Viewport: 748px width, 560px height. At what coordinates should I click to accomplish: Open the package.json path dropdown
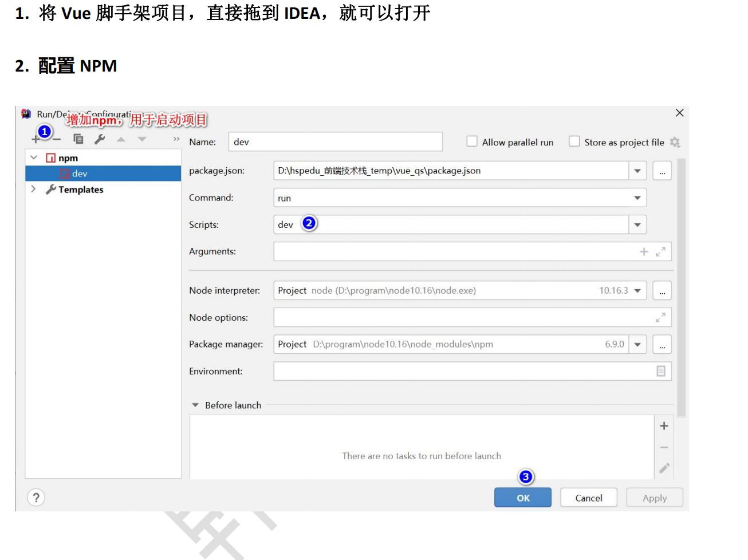637,171
